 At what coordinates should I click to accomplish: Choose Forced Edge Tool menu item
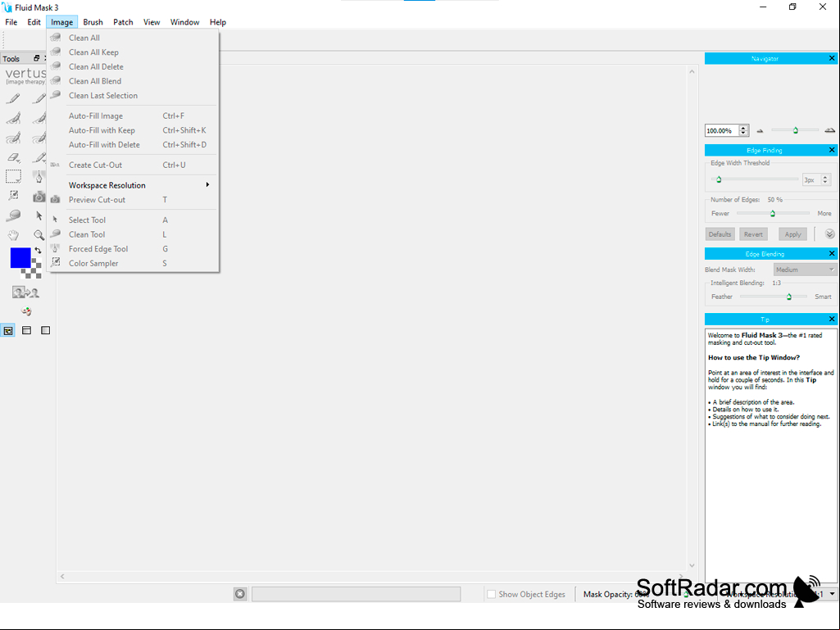pyautogui.click(x=134, y=249)
